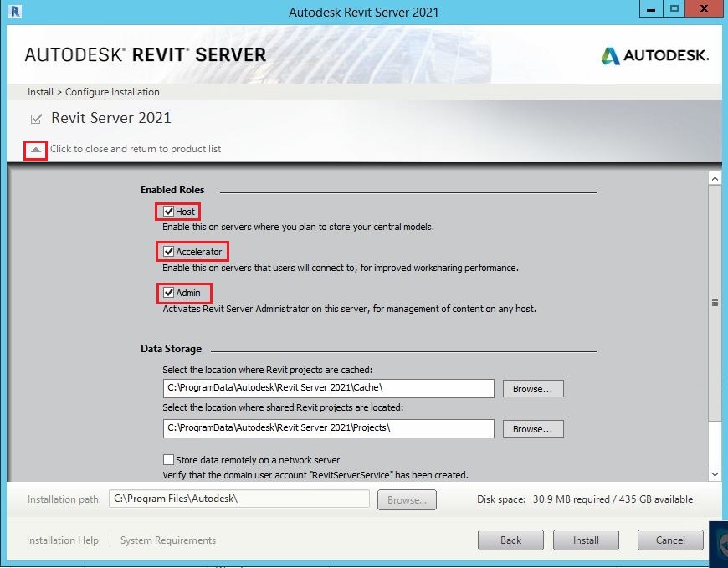Image resolution: width=728 pixels, height=568 pixels.
Task: Click the Install button
Action: [x=586, y=540]
